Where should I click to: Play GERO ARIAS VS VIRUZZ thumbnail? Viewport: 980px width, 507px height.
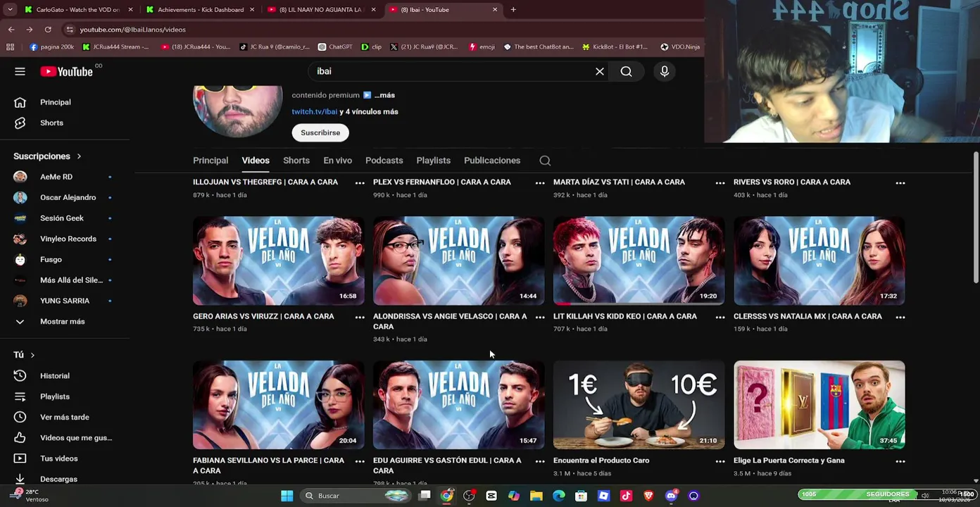tap(279, 261)
